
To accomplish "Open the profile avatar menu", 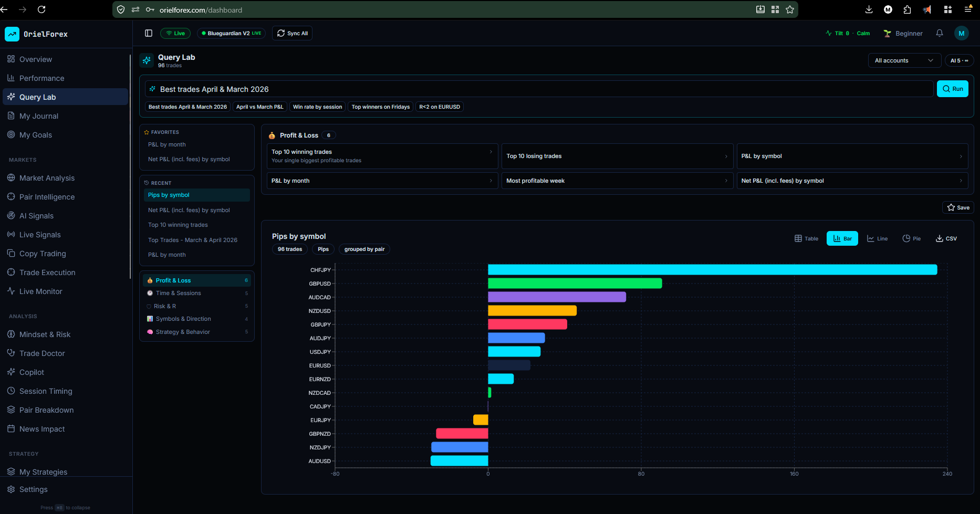I will pyautogui.click(x=962, y=33).
